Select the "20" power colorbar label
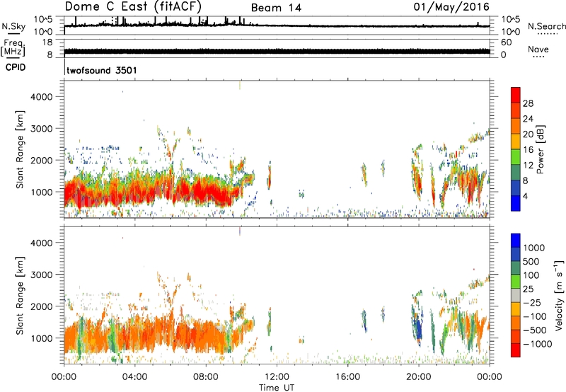This screenshot has height=392, width=566. [528, 134]
